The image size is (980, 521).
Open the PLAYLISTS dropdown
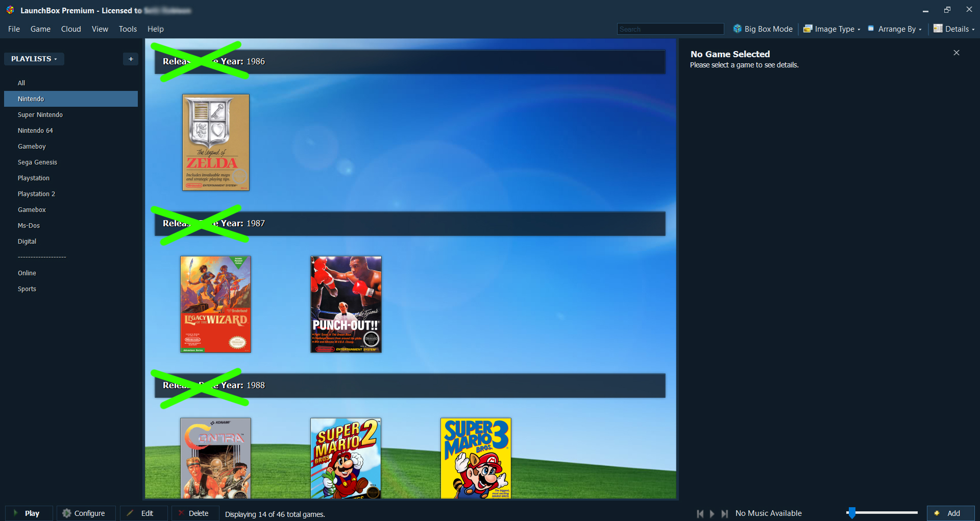[x=34, y=59]
